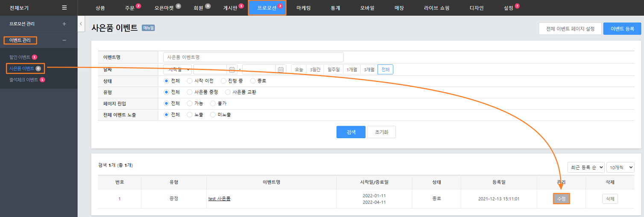Viewport: 644px width, 217px height.
Task: Select 노출 for 전체 이벤트 노출
Action: [190, 115]
